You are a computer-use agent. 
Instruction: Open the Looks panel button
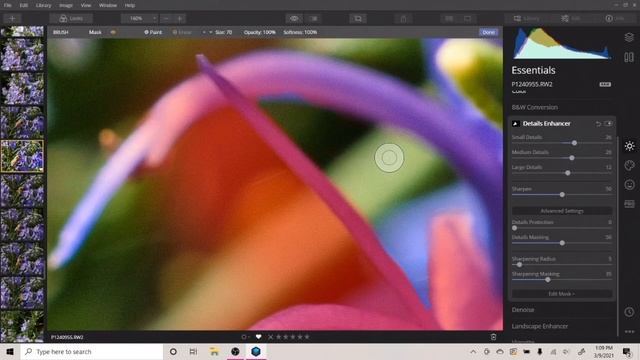[71, 18]
